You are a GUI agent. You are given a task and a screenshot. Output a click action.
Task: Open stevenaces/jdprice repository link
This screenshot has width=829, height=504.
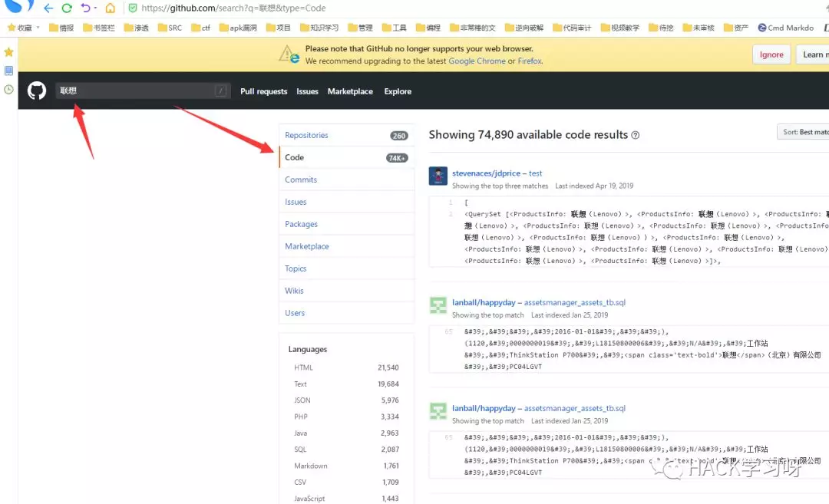(x=486, y=173)
